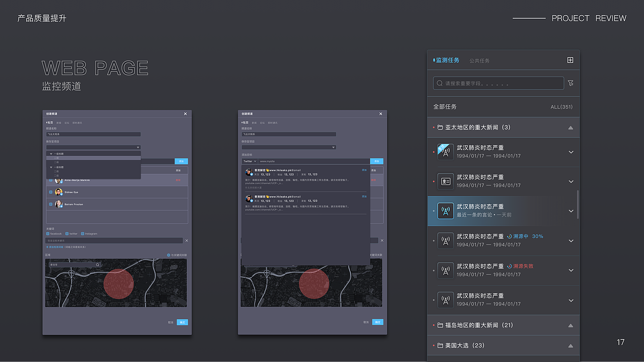The image size is (644, 362).
Task: Switch to the 公共任务 tab
Action: pyautogui.click(x=479, y=60)
